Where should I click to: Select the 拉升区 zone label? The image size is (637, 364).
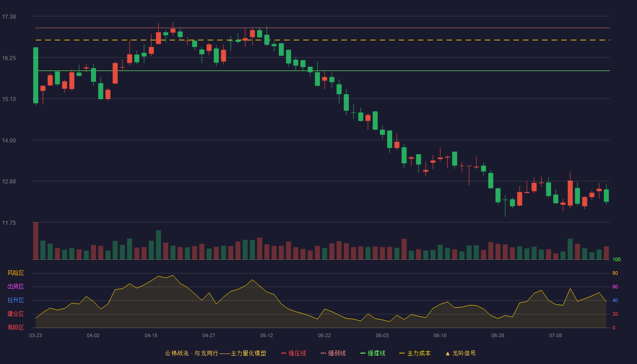click(15, 300)
